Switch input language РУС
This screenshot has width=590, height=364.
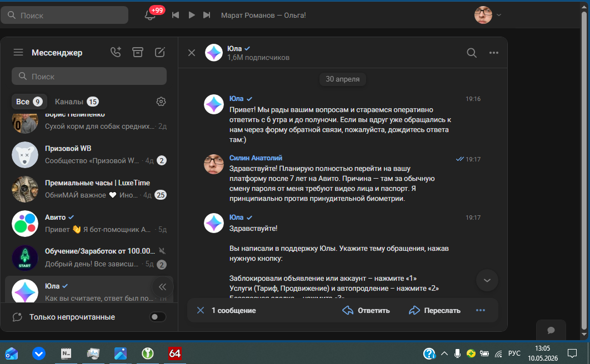[x=514, y=353]
